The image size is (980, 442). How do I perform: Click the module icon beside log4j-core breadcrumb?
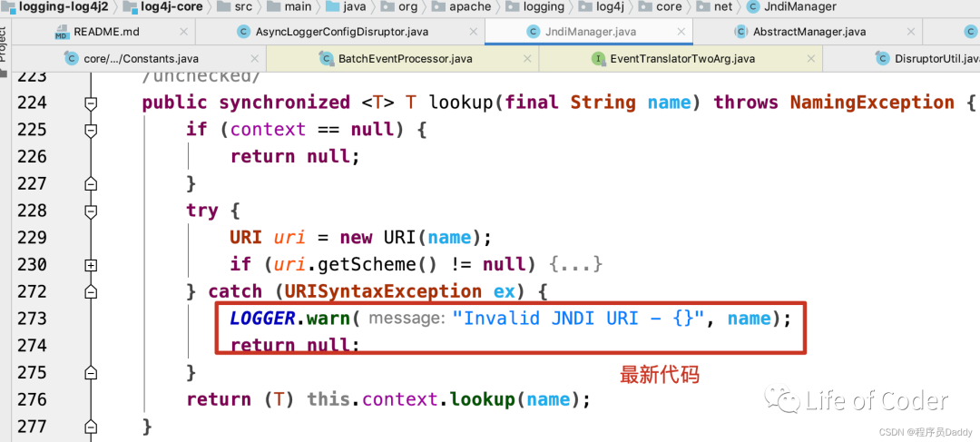132,7
